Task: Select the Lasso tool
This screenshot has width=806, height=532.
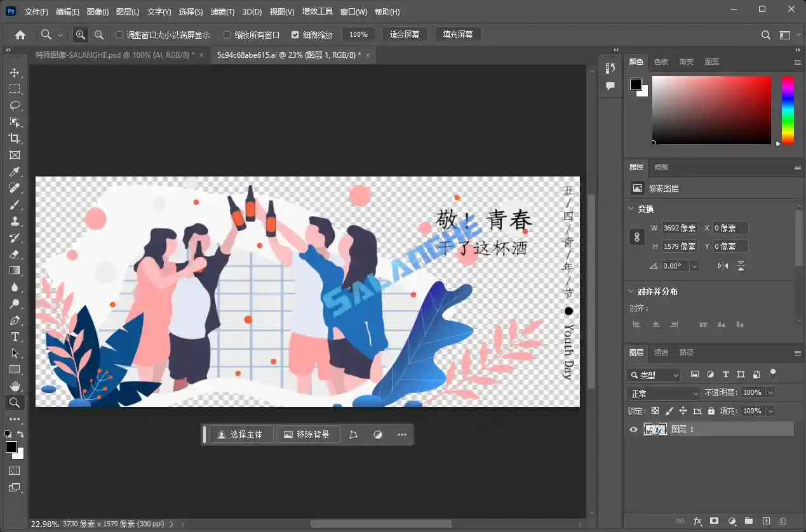Action: pos(15,105)
